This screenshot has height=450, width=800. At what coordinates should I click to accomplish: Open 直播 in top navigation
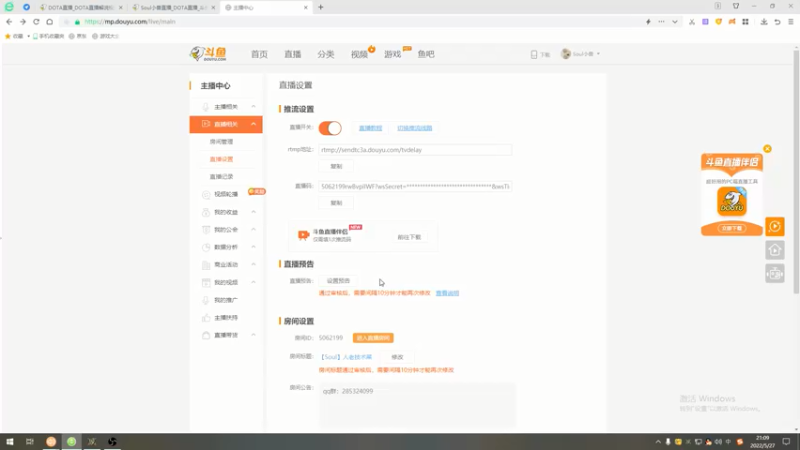(293, 54)
